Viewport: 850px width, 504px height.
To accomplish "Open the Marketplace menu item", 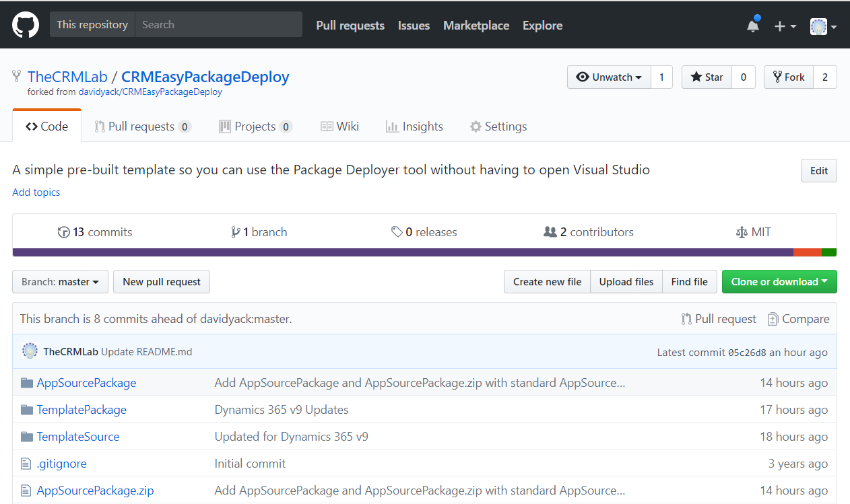I will pyautogui.click(x=476, y=26).
